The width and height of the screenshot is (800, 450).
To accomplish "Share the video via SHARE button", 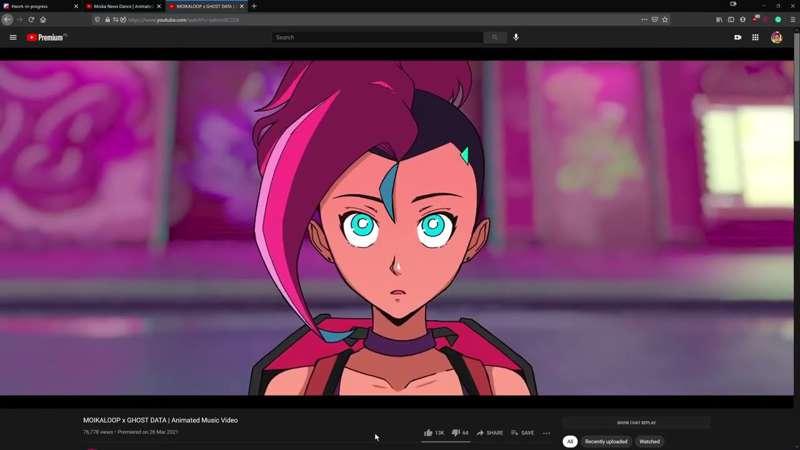I will 490,433.
